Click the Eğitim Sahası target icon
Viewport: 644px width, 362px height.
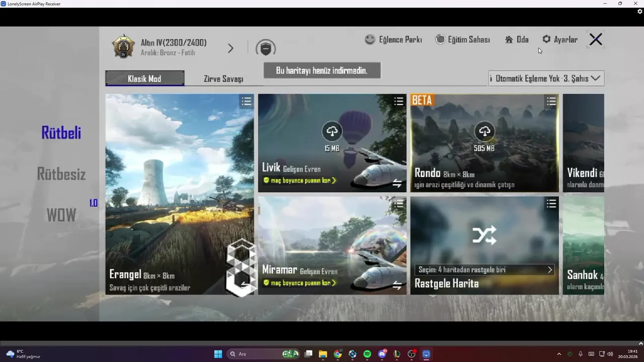[x=440, y=39]
